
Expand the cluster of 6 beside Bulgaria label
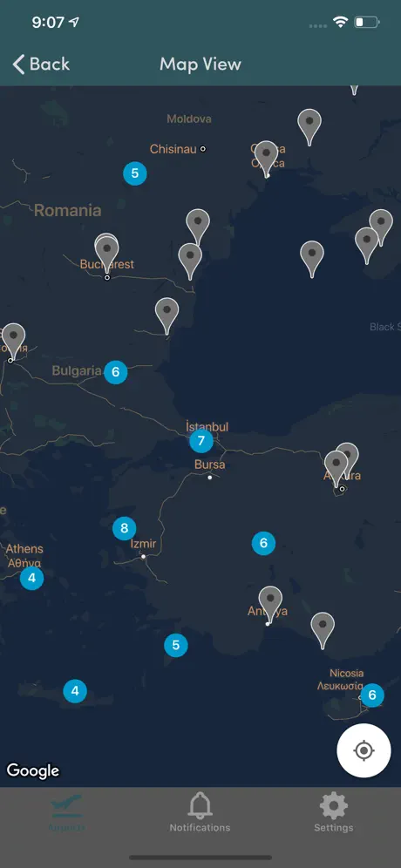pos(116,372)
